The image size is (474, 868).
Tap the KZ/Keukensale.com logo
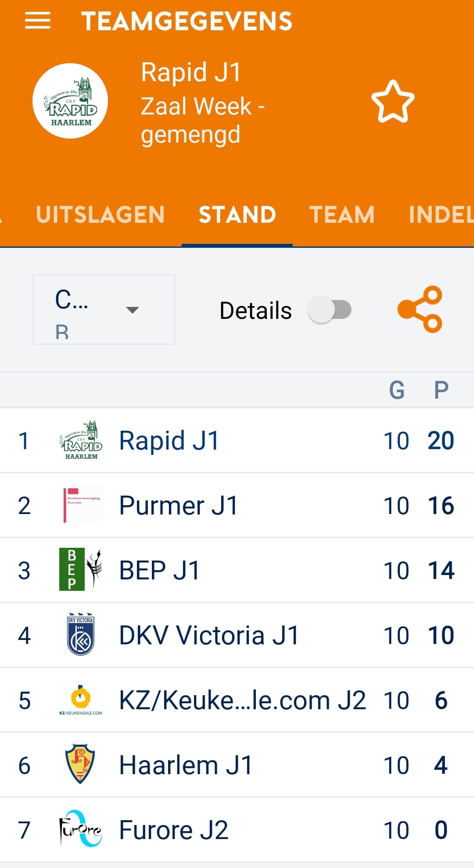pos(81,700)
